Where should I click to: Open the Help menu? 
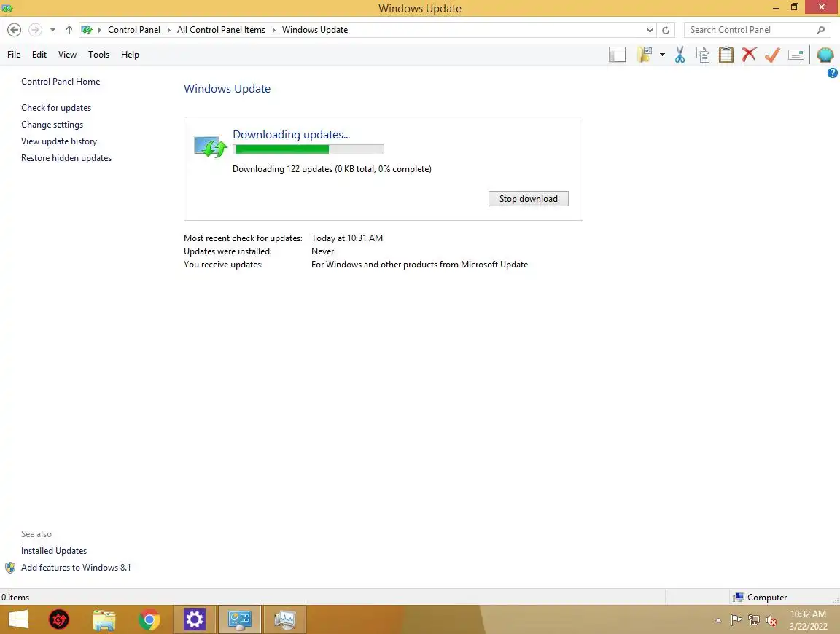[130, 55]
